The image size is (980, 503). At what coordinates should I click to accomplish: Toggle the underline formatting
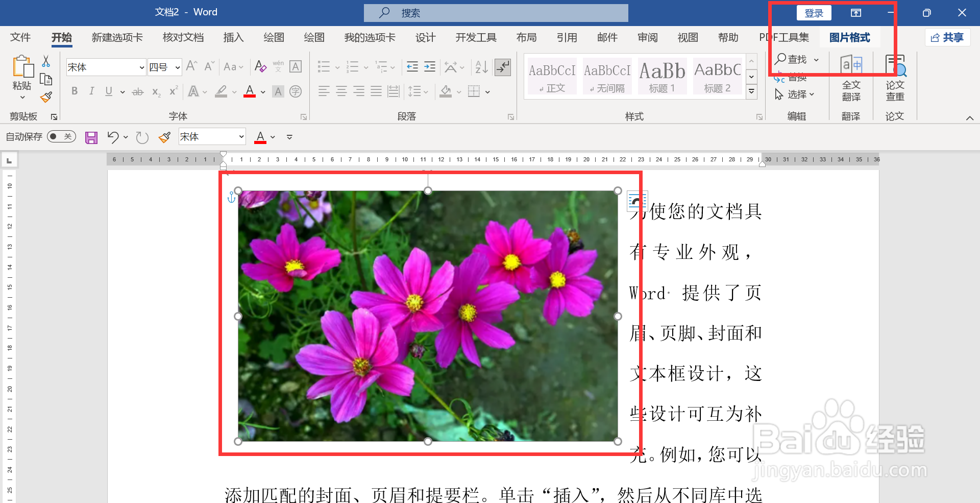coord(108,91)
